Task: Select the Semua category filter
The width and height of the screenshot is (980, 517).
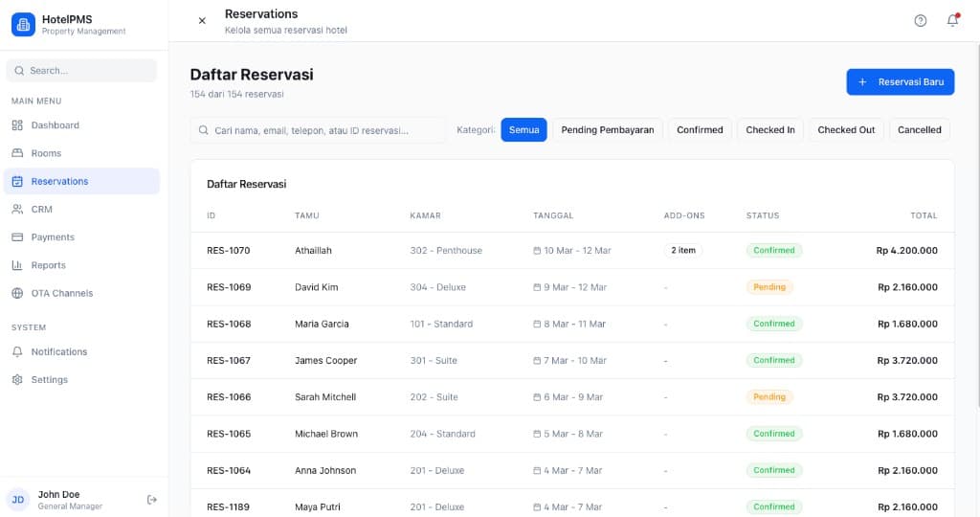Action: [x=523, y=130]
